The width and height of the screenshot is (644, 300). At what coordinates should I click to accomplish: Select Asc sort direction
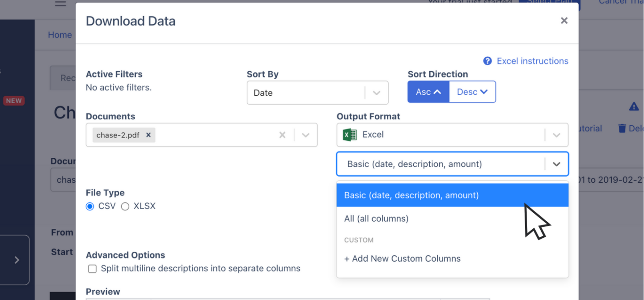428,92
